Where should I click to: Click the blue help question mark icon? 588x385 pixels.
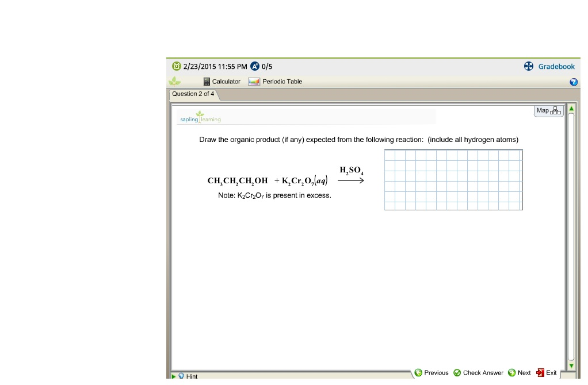pos(574,82)
